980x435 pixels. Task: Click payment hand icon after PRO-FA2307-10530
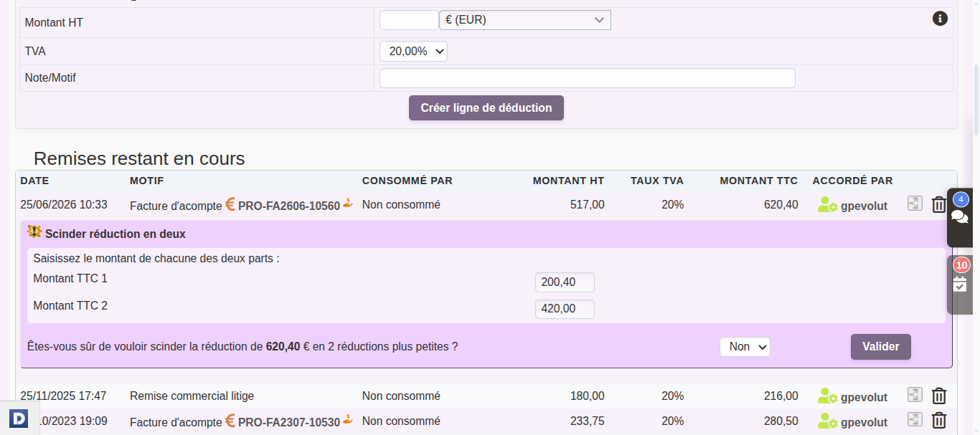point(348,419)
